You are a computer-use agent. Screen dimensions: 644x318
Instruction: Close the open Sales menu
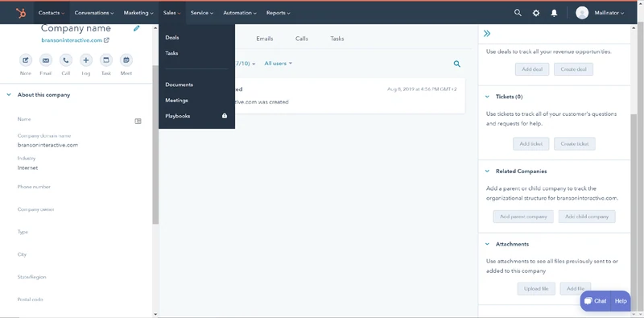[x=171, y=13]
